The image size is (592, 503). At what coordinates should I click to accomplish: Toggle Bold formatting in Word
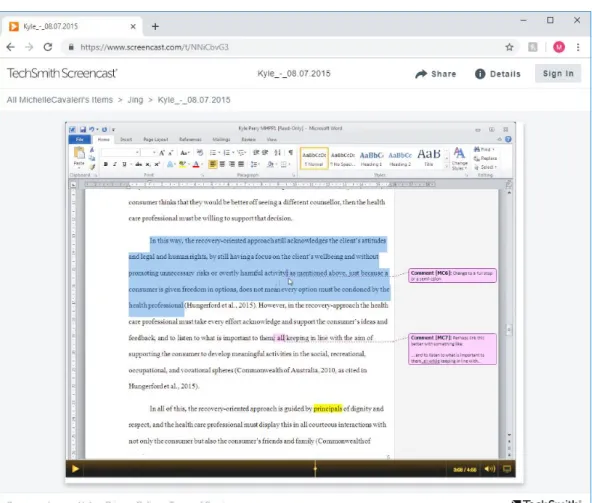106,164
